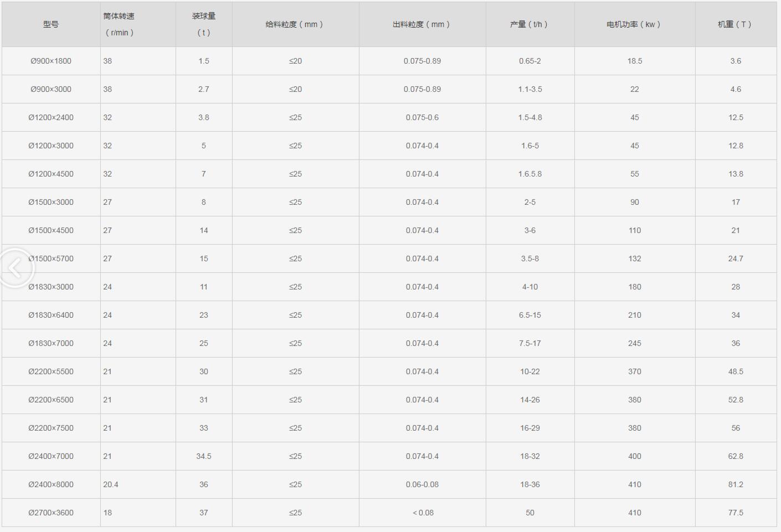Screen dimensions: 781x532
Task: Select the 电机功率 (kw) header cell
Action: 634,24
